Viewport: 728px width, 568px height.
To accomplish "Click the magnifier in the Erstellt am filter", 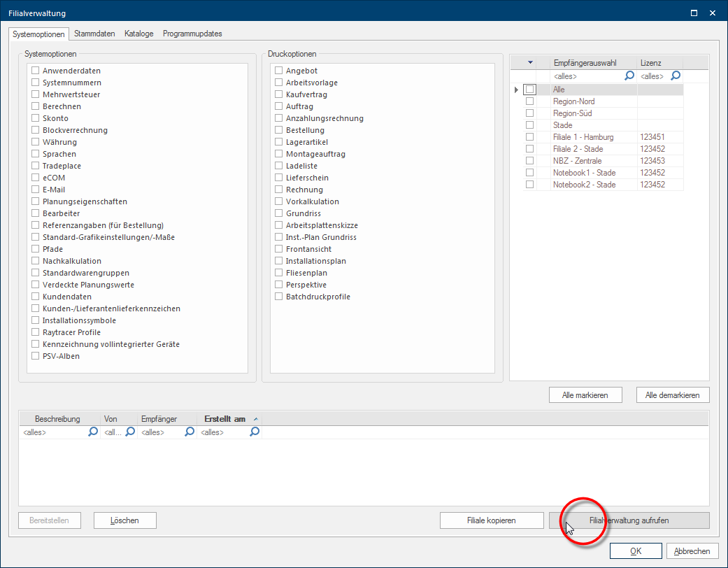I will pos(255,432).
